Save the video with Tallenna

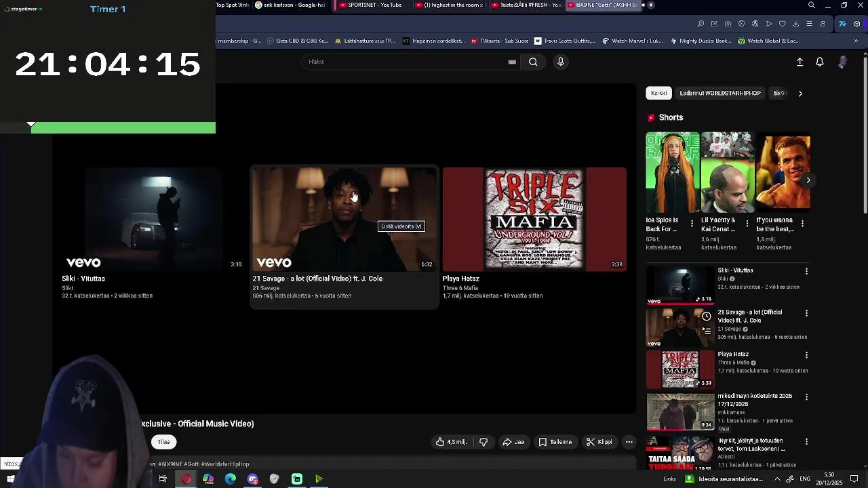(x=555, y=442)
